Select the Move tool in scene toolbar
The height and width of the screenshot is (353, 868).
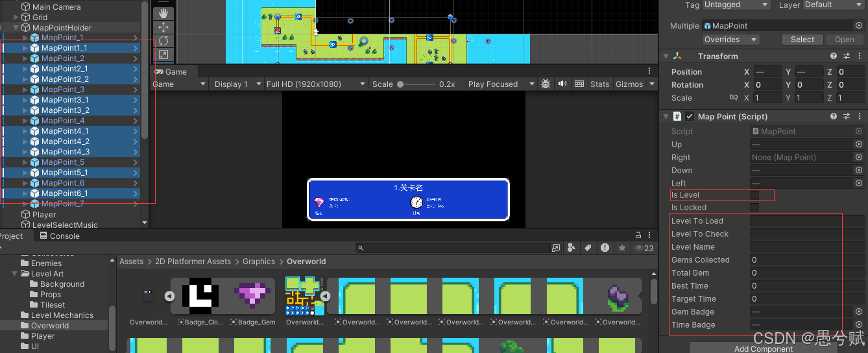163,27
